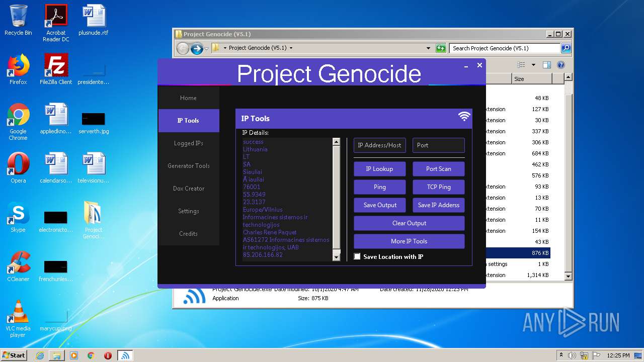This screenshot has width=644, height=362.
Task: Click Explorer forward navigation arrow
Action: pos(197,48)
